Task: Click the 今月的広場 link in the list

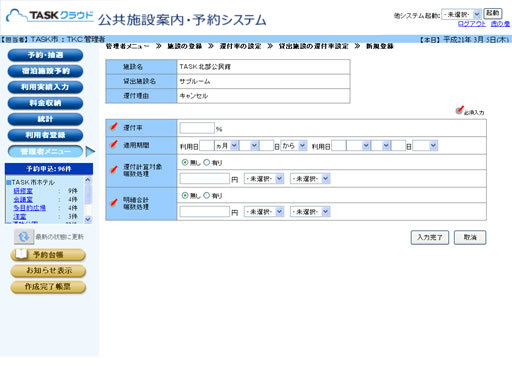Action: click(29, 208)
